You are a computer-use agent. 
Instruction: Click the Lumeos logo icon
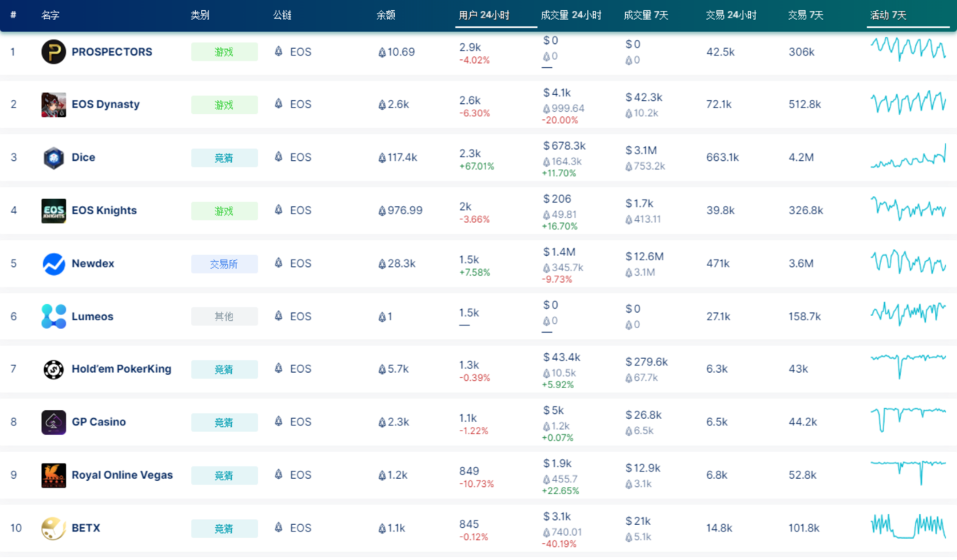[x=53, y=317]
